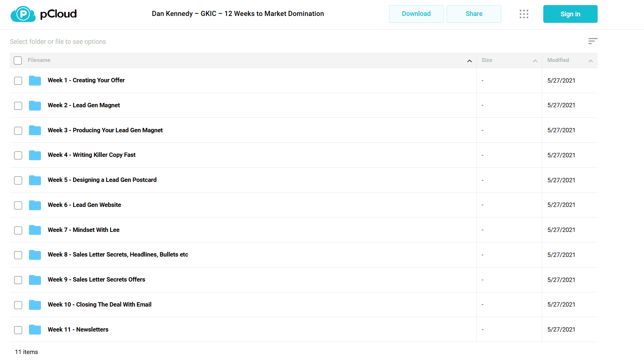
Task: Click the Week 2 folder icon
Action: coord(35,105)
